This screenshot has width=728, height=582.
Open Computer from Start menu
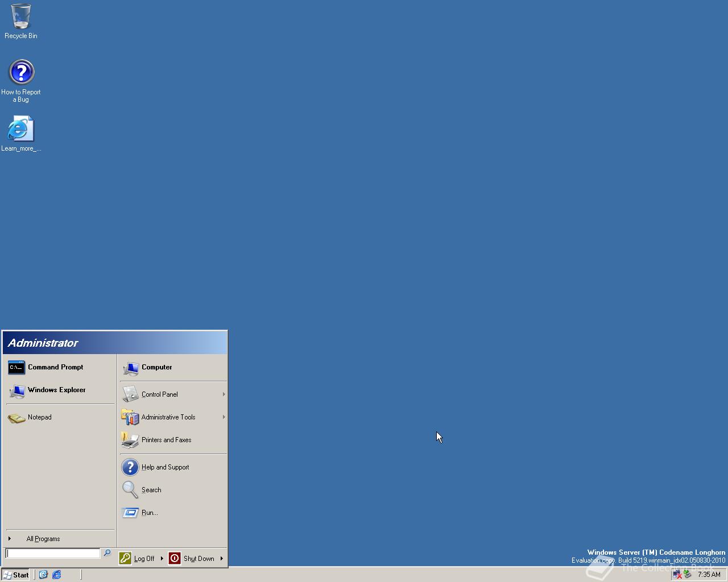(x=173, y=367)
